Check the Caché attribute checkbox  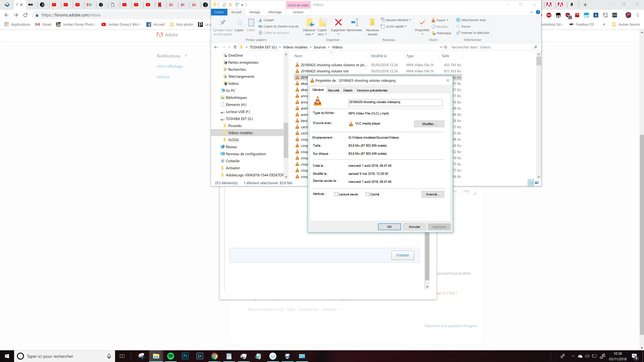[x=367, y=194]
